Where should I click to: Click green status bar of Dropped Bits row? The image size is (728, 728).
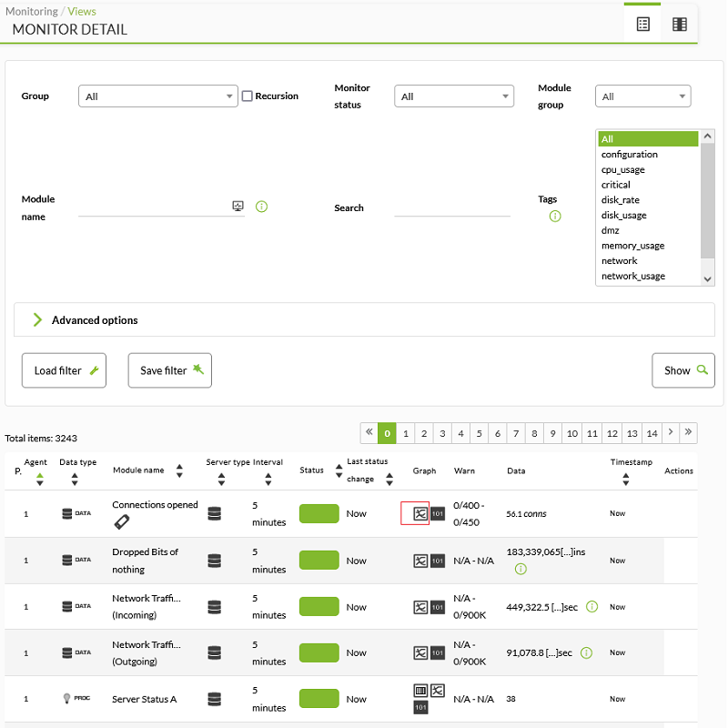[x=319, y=560]
